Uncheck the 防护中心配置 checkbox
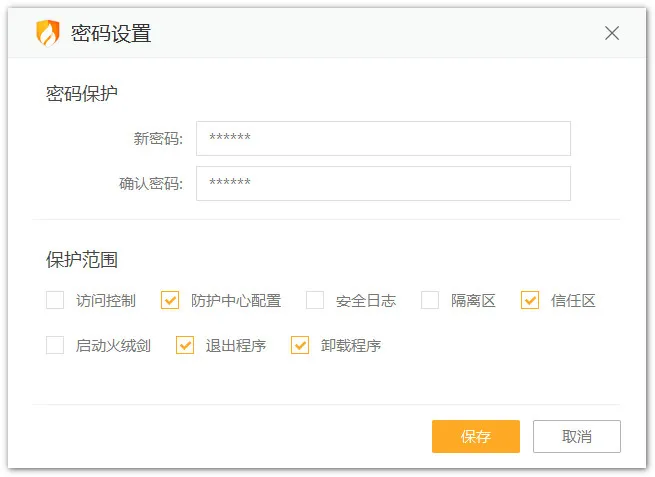The image size is (655, 477). pyautogui.click(x=170, y=300)
